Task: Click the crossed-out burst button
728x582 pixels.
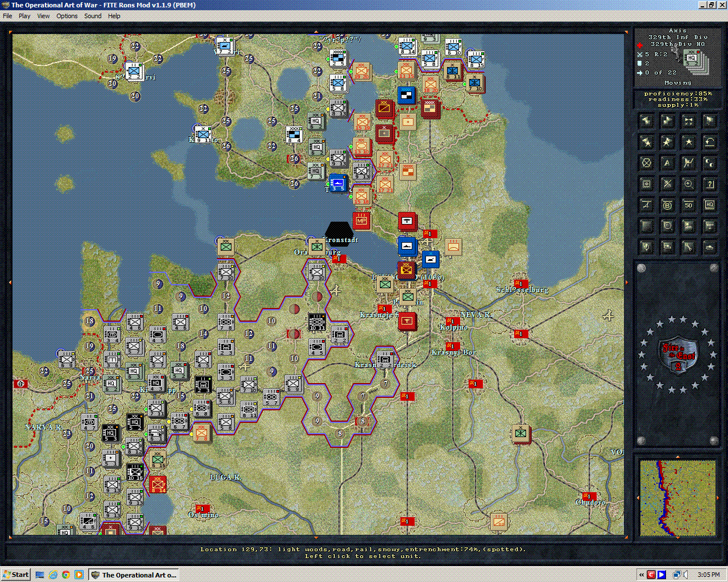Action: pyautogui.click(x=667, y=184)
